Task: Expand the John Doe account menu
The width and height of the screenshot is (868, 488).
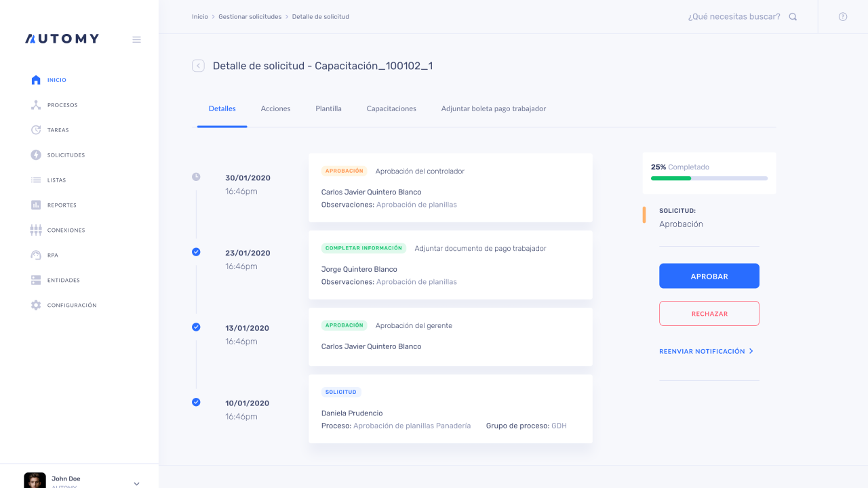Action: click(136, 483)
